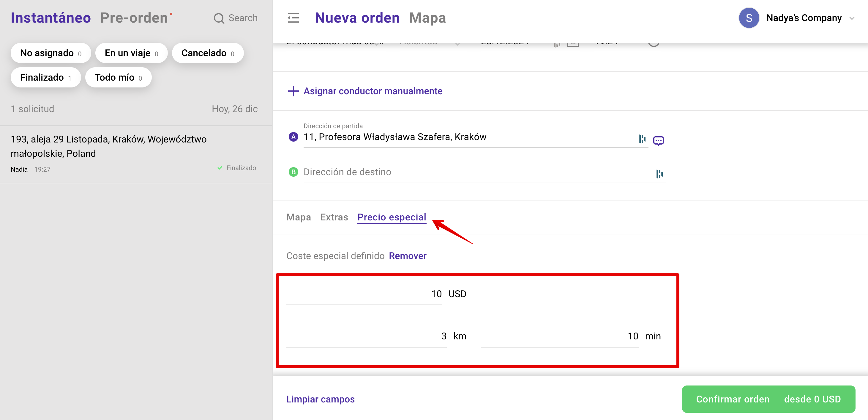The height and width of the screenshot is (420, 868).
Task: Switch to the Mapa header tab
Action: [x=427, y=18]
